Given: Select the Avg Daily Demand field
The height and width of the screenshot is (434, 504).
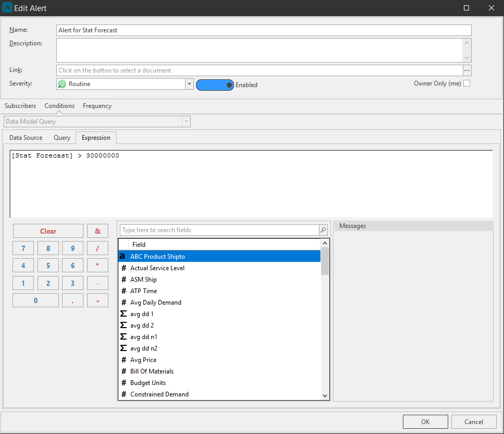Looking at the screenshot, I should pos(219,303).
